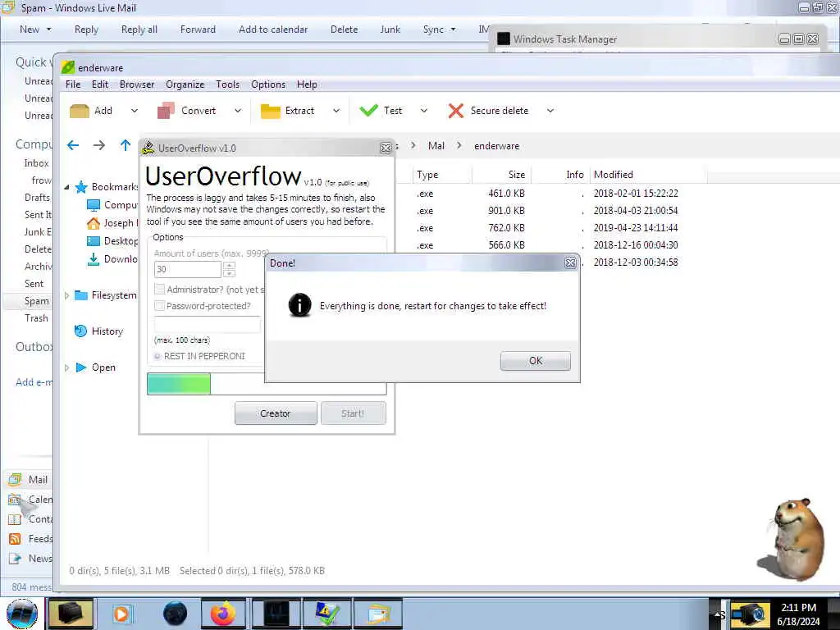Open the History clock icon

tap(81, 331)
